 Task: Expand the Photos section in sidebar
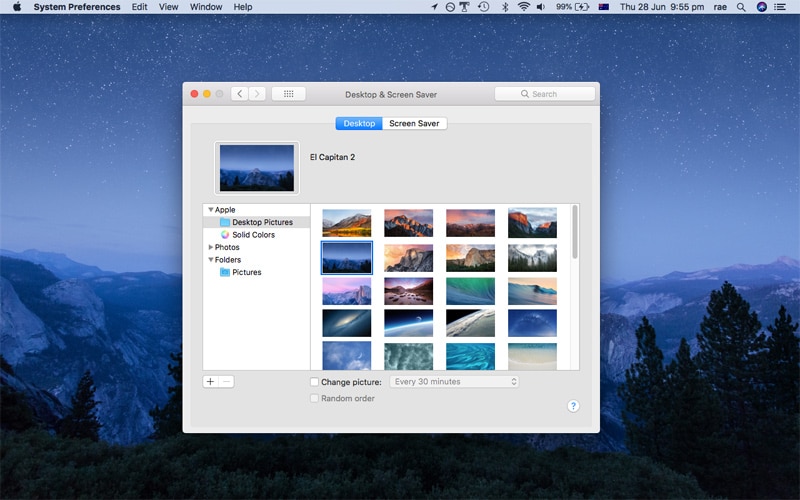[210, 247]
